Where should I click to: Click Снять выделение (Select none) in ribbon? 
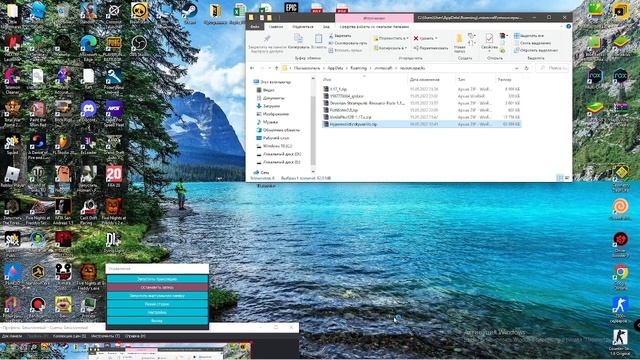pyautogui.click(x=532, y=43)
